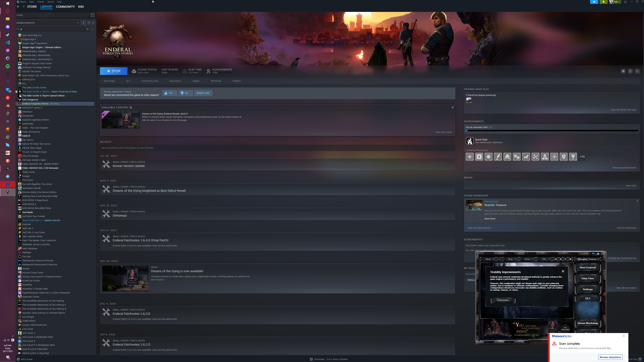Click the Optimization button in launcher dialog
The width and height of the screenshot is (644, 362).
[503, 300]
